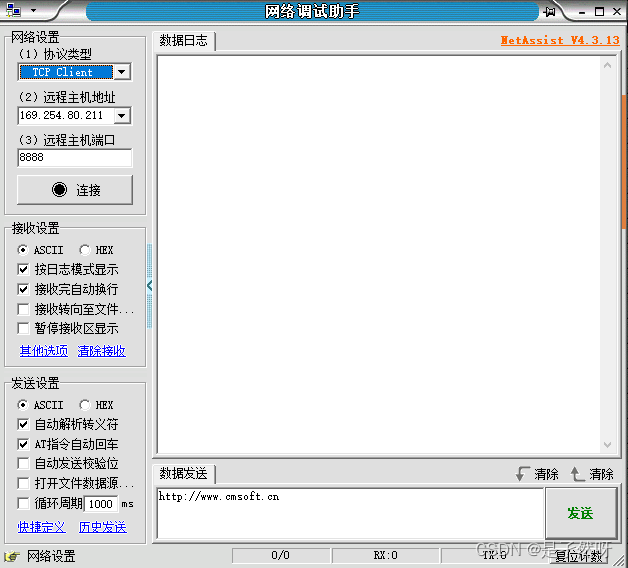Click the network settings status bar icon
The width and height of the screenshot is (628, 568).
point(12,556)
